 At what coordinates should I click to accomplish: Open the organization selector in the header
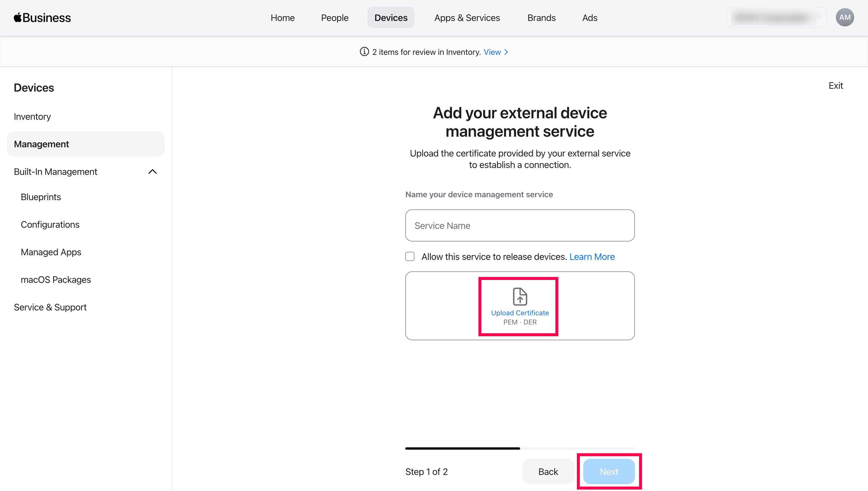point(776,17)
